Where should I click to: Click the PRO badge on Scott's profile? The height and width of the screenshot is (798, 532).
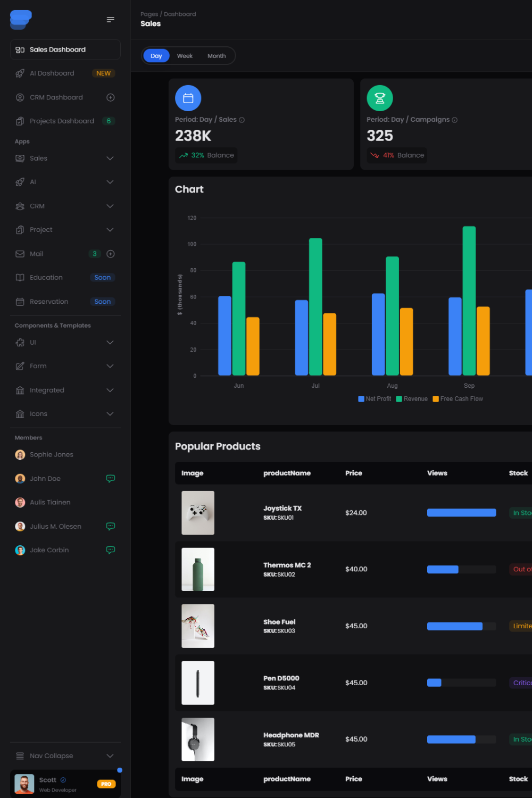coord(106,784)
